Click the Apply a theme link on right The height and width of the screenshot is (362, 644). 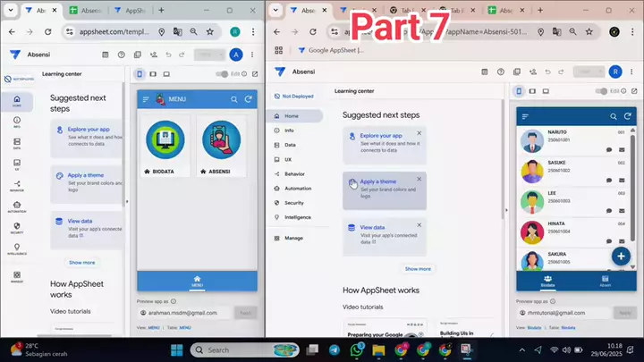click(377, 181)
